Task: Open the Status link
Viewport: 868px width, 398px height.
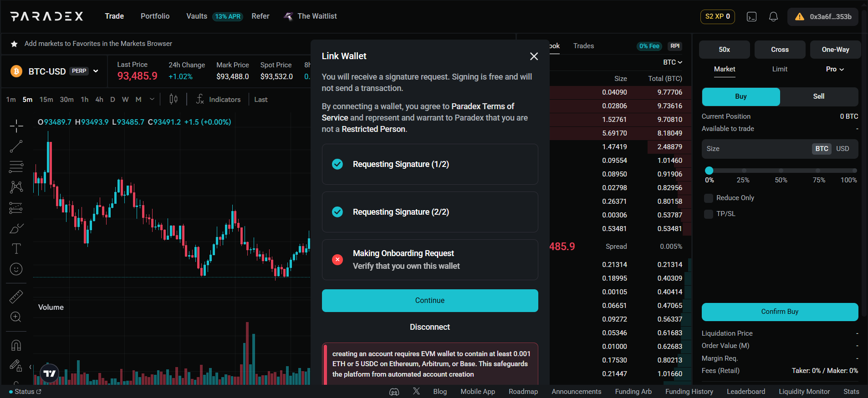Action: coord(25,392)
